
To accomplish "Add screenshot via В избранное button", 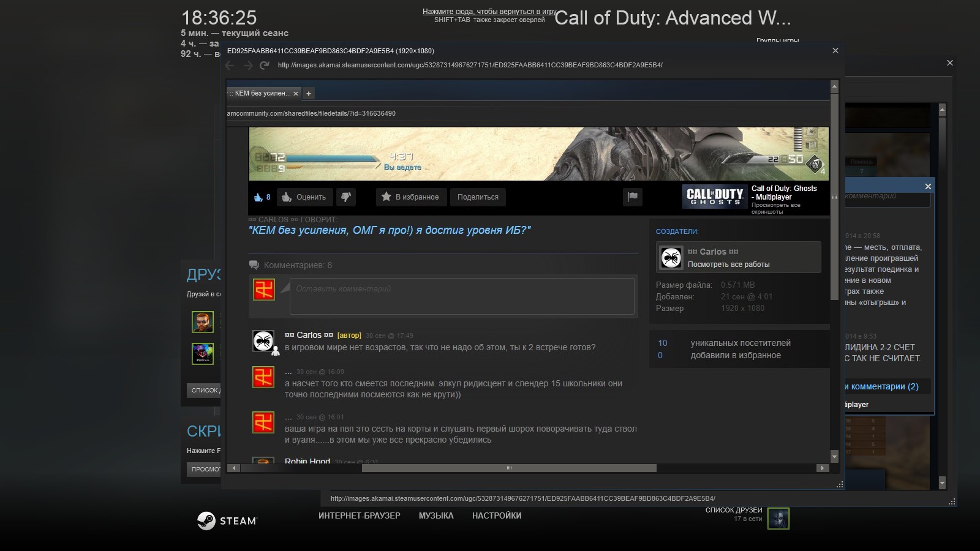I will [x=411, y=197].
